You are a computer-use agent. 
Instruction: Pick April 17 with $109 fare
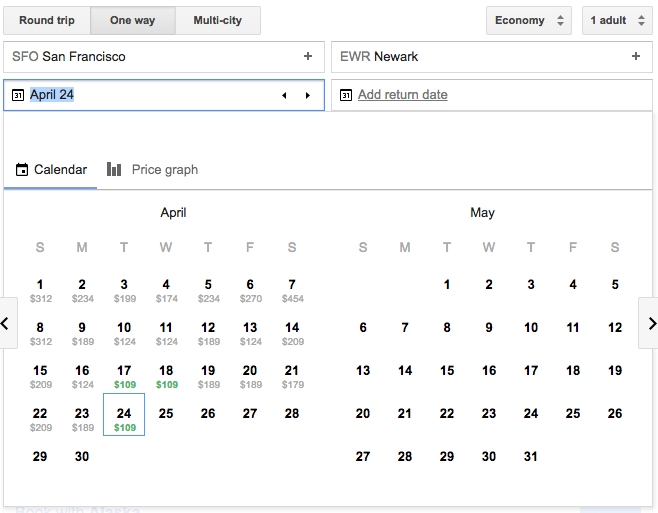click(x=124, y=376)
